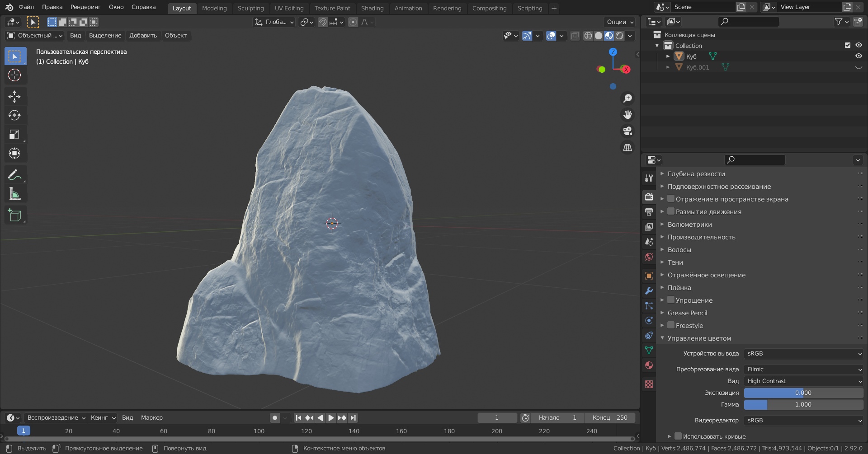Open the Воспроизведение timeline button
This screenshot has height=454, width=868.
click(x=56, y=417)
